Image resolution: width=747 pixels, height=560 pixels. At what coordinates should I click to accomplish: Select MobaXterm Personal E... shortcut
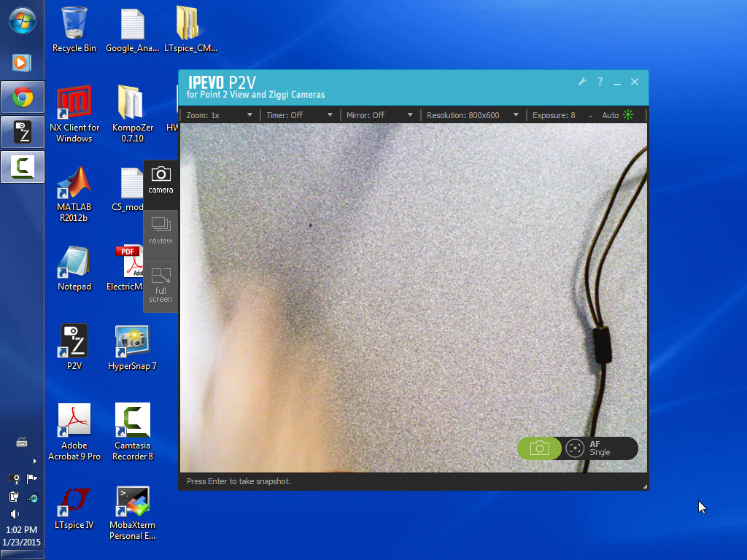[x=133, y=514]
